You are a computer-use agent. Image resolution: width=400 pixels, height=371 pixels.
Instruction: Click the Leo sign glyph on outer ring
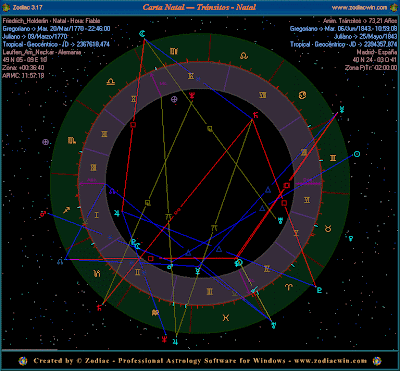[x=244, y=56]
